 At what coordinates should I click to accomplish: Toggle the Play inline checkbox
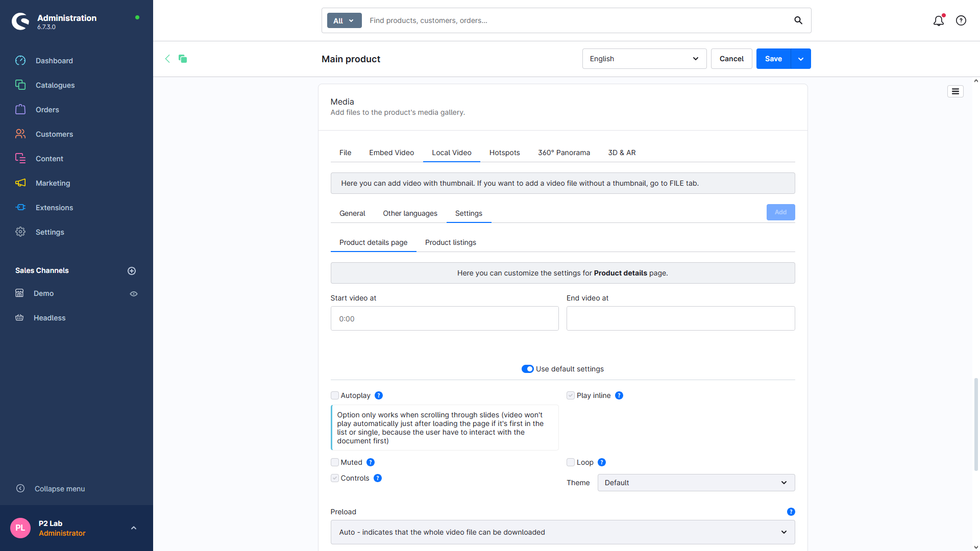[571, 395]
